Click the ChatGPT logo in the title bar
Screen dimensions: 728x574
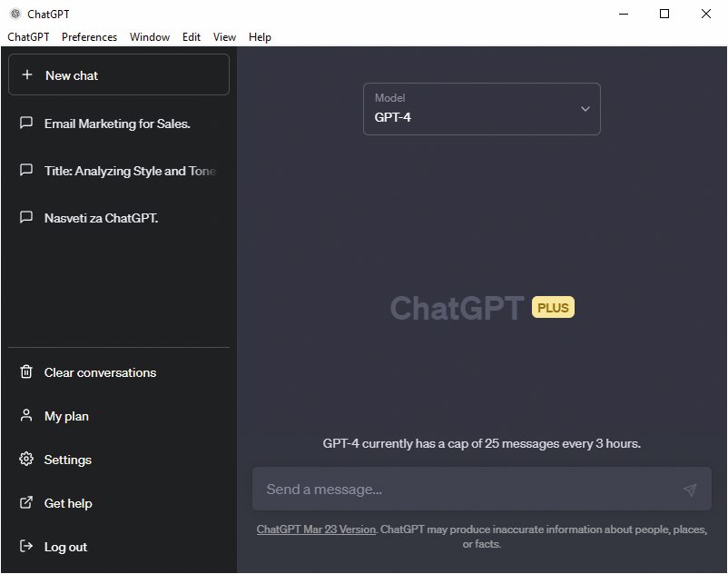click(x=15, y=14)
